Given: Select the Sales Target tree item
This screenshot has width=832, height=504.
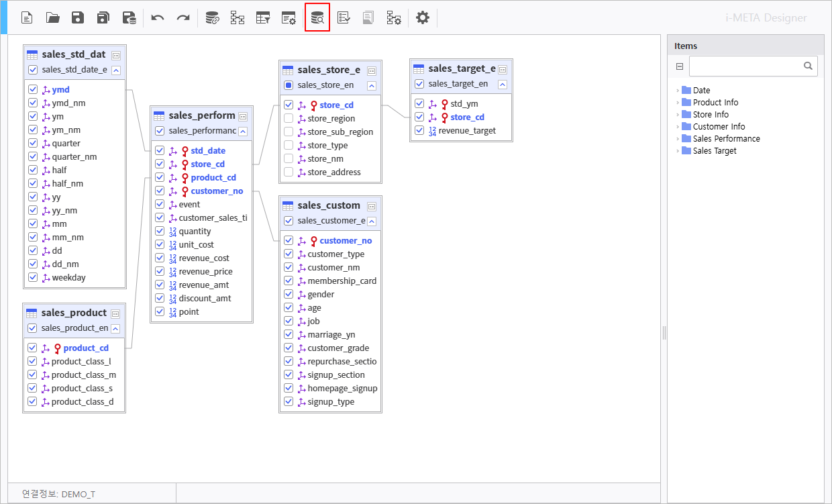Looking at the screenshot, I should point(715,151).
